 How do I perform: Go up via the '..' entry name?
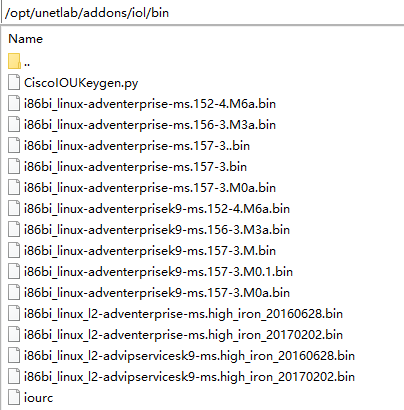coord(27,63)
